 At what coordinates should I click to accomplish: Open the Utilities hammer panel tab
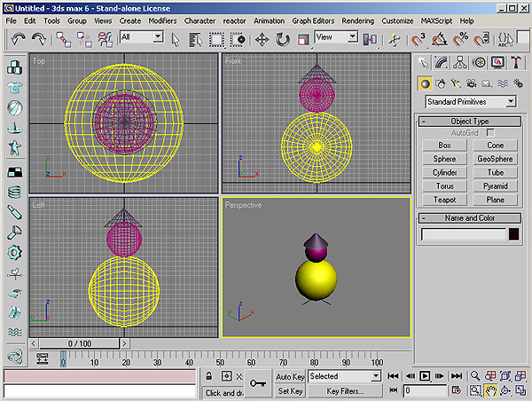coord(516,61)
